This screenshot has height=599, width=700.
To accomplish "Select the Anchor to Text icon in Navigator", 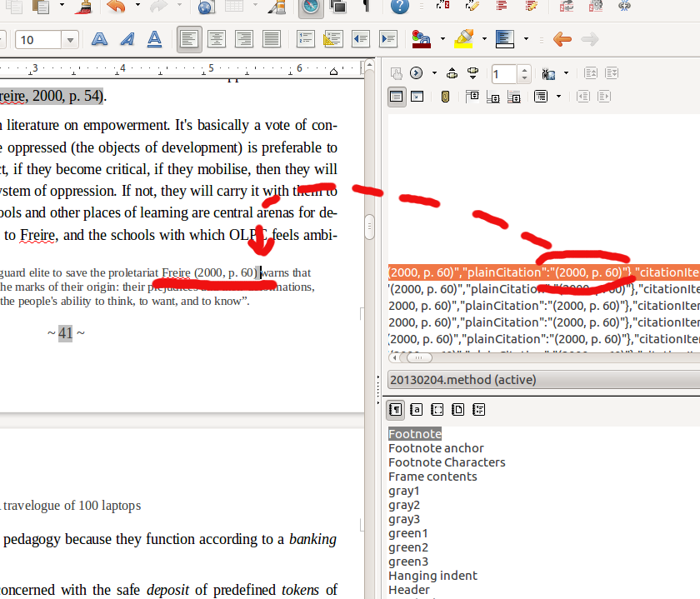I will tap(514, 96).
